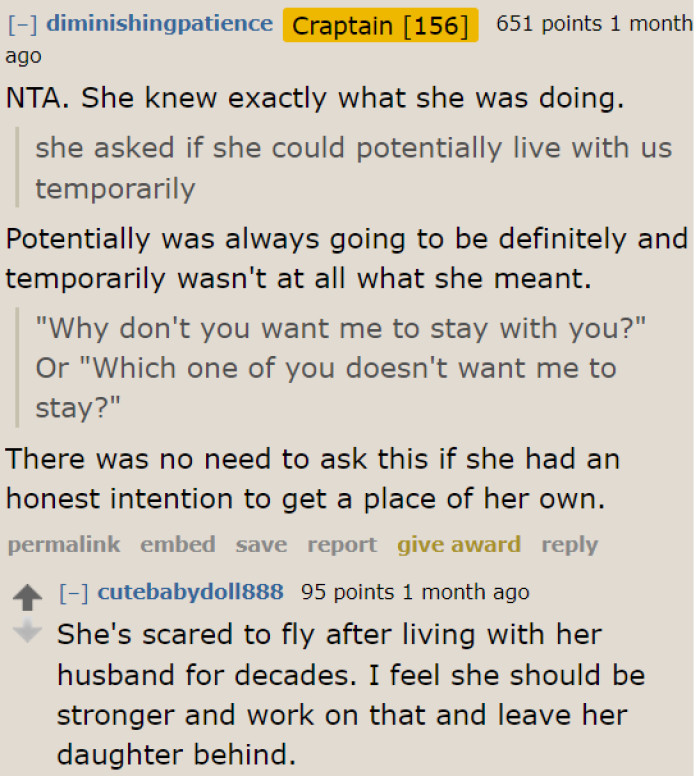Click the 95 points 1 month ago timestamp
Screen dimensions: 700x776
pos(415,592)
